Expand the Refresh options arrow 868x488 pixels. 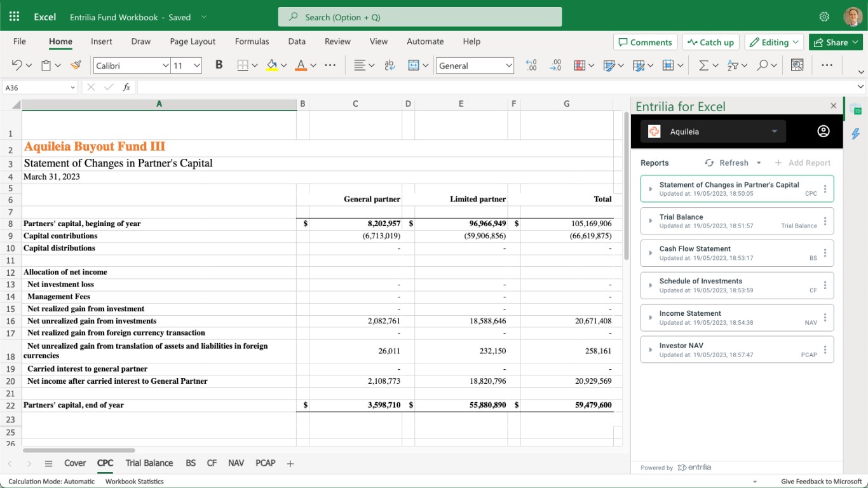point(759,163)
